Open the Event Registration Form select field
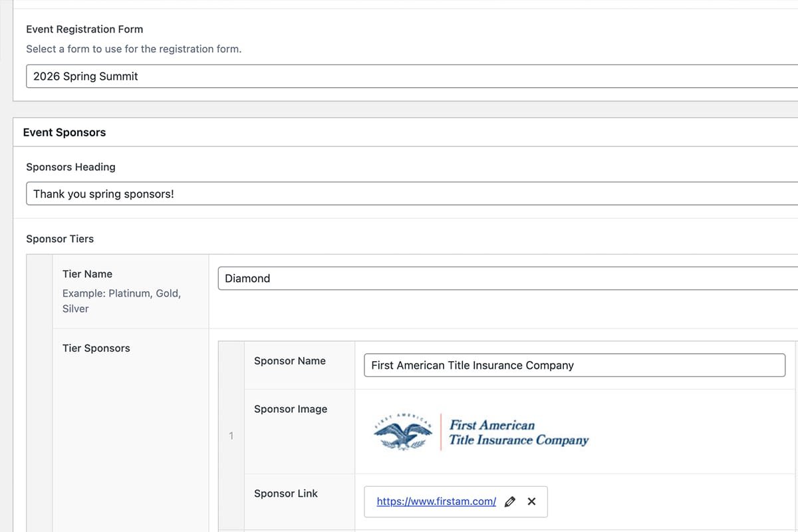This screenshot has width=798, height=532. coord(412,76)
